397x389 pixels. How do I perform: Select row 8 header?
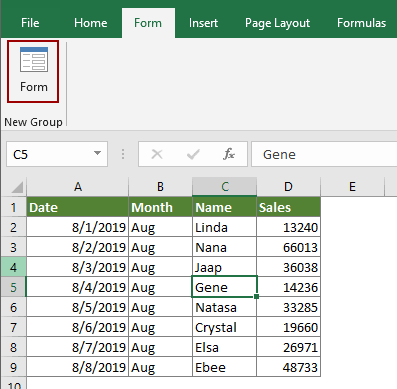14,347
